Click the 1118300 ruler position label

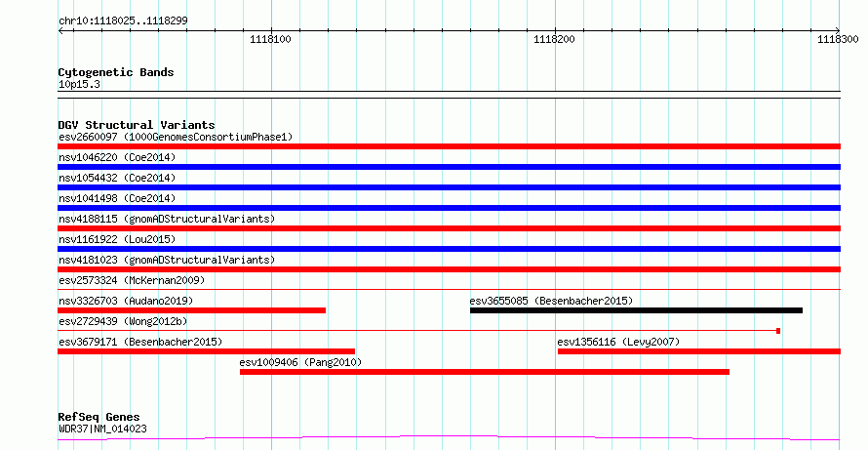pyautogui.click(x=838, y=39)
